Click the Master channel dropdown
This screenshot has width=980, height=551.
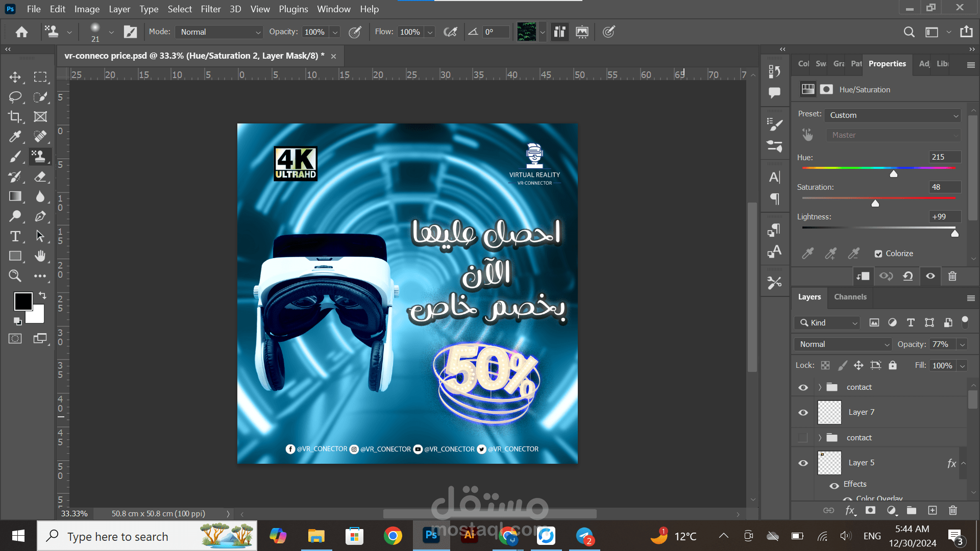click(893, 135)
